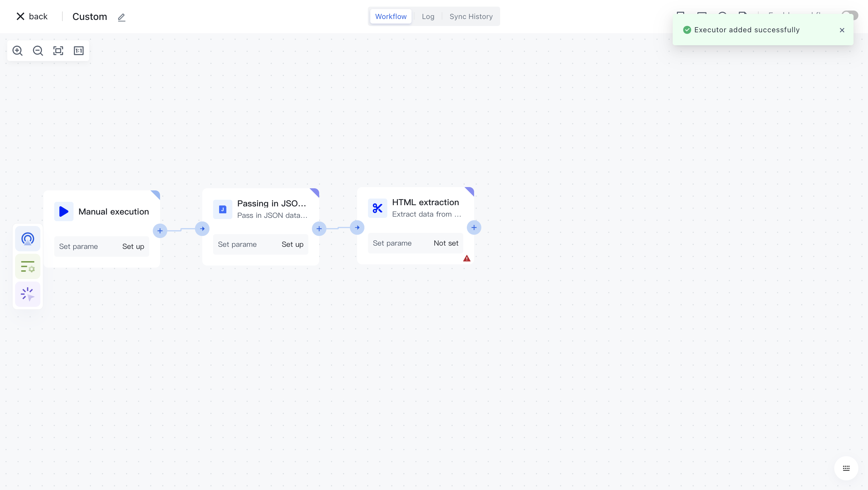Dismiss the Executor added successfully notification
Image resolution: width=868 pixels, height=490 pixels.
[x=842, y=30]
